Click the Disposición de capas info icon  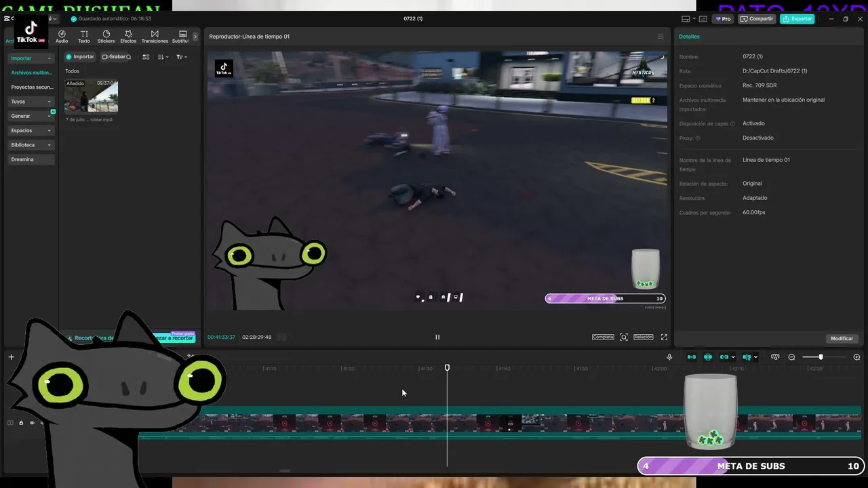tap(733, 124)
